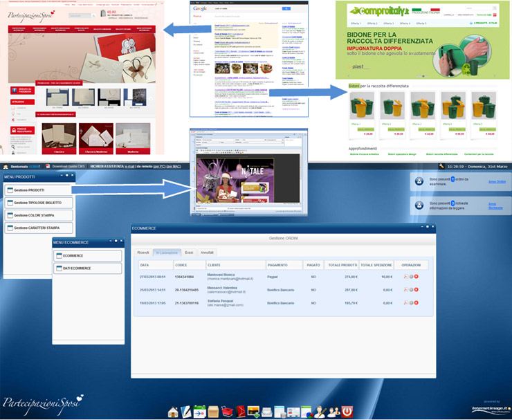The image size is (512, 420).
Task: Open the Area Ordini link
Action: pyautogui.click(x=497, y=181)
